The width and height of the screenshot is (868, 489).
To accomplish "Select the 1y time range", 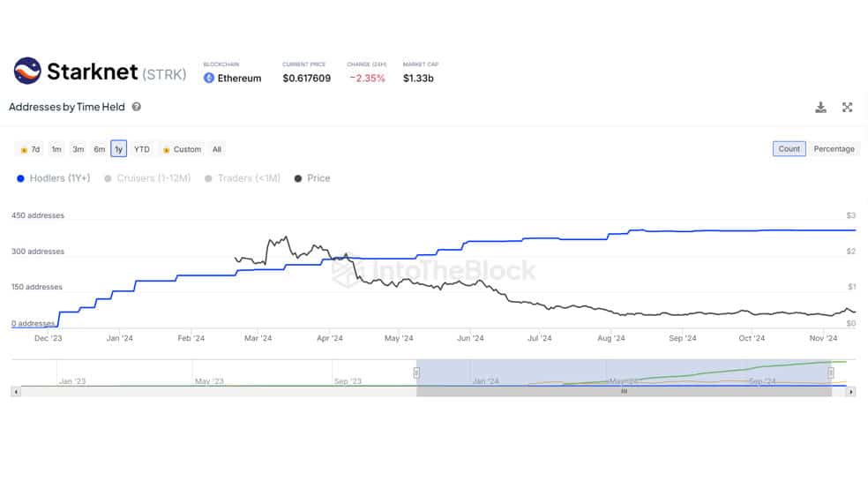I will click(x=118, y=149).
